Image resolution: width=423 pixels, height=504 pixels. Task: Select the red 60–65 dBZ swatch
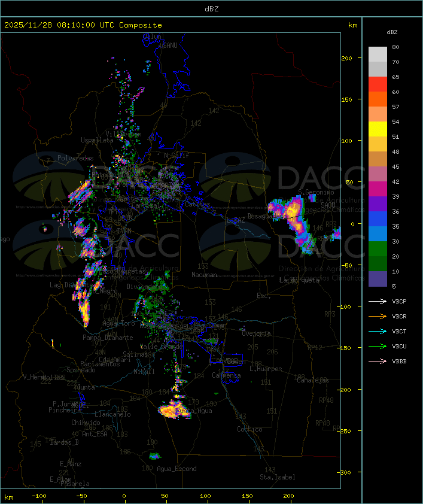(x=378, y=84)
